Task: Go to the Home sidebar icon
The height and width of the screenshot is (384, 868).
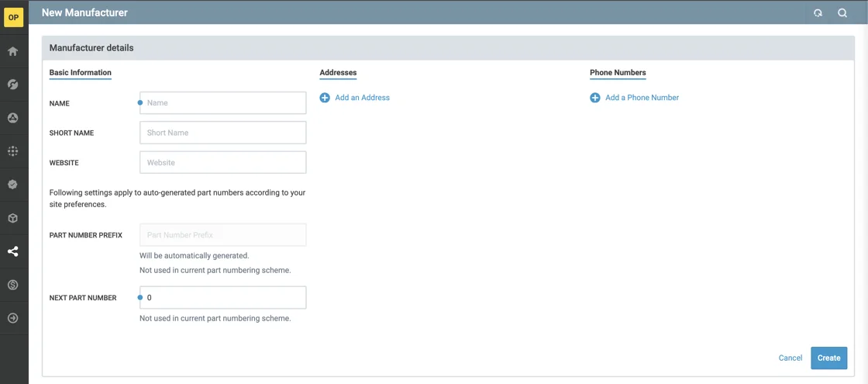Action: point(12,51)
